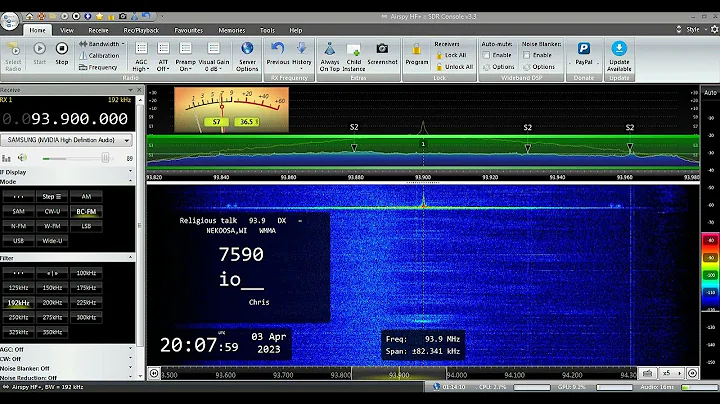This screenshot has width=720, height=404.
Task: Open the SAMSUNG audio device combo box
Action: point(67,140)
